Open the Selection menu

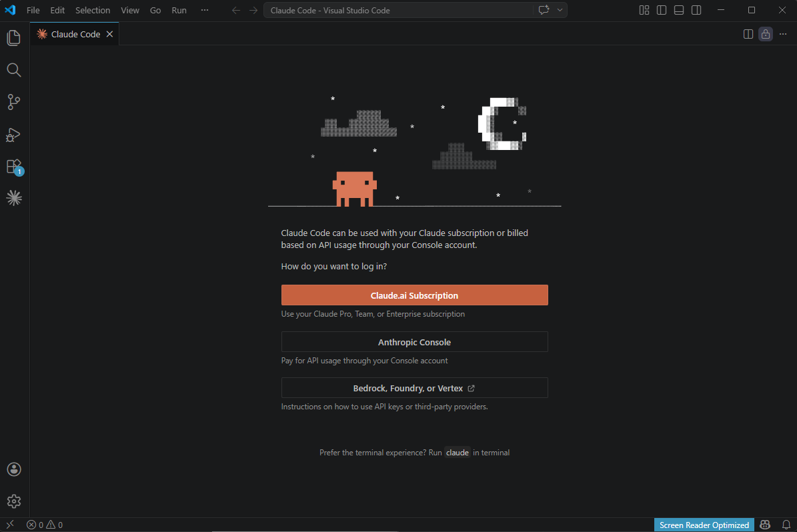click(x=93, y=10)
